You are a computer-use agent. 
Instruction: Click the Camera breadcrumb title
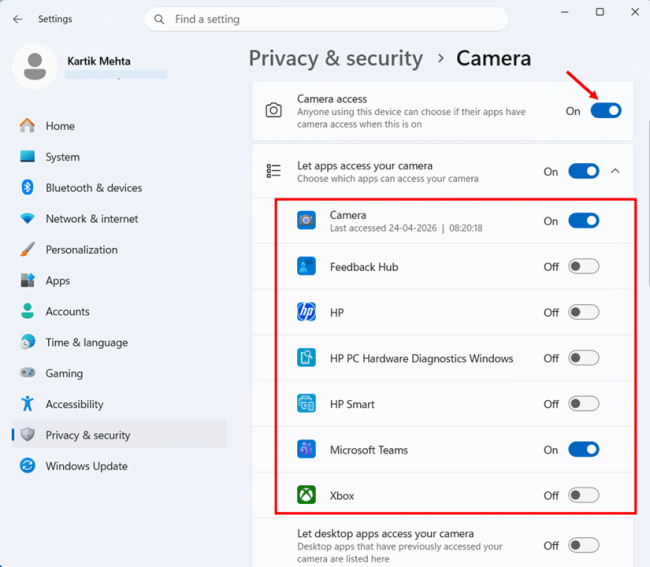493,58
